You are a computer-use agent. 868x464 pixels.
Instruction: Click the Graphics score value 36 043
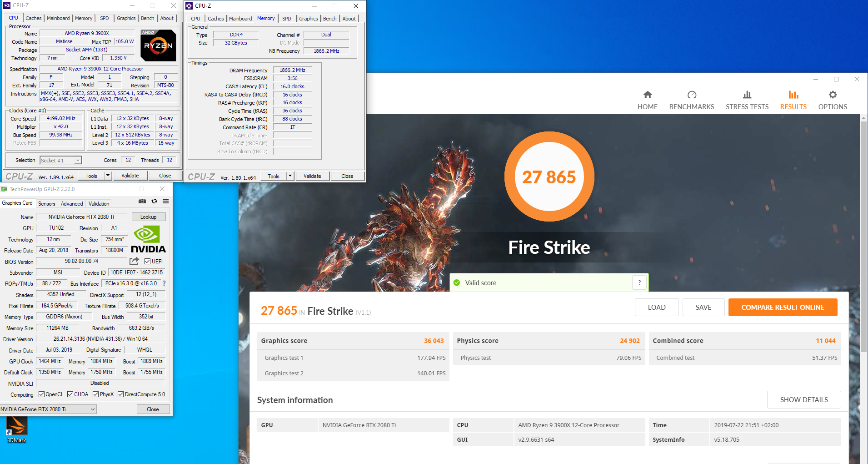coord(434,341)
